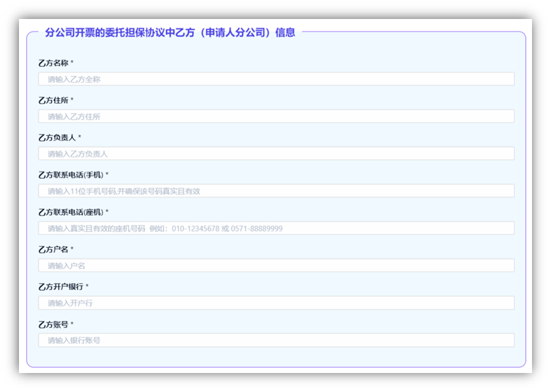Click the 乙方住所 label text
The height and width of the screenshot is (392, 551).
click(53, 100)
